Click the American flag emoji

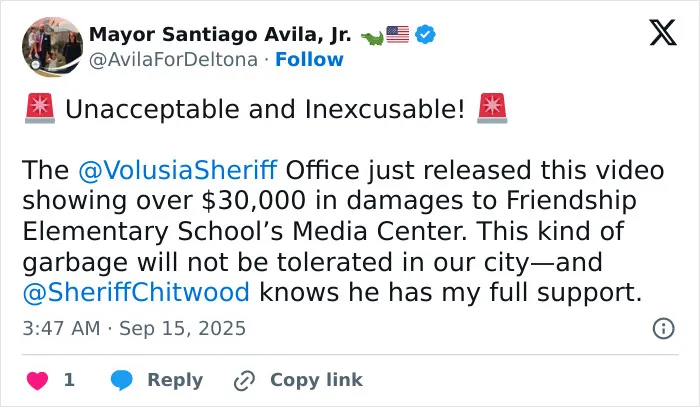click(x=397, y=35)
